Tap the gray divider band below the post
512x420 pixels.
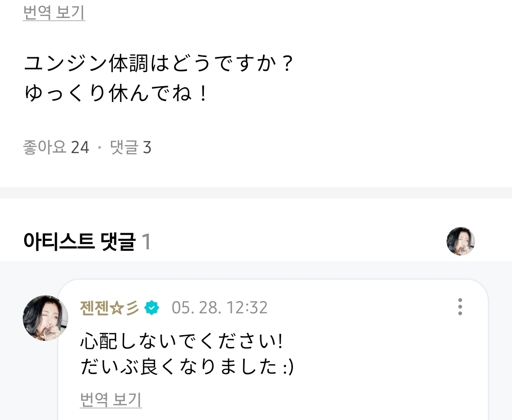click(x=256, y=192)
